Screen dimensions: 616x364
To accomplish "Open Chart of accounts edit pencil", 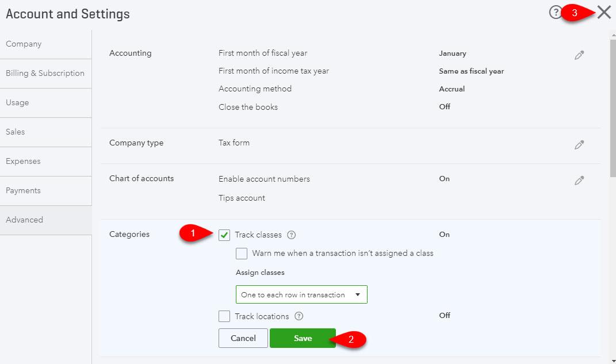I will pos(579,180).
